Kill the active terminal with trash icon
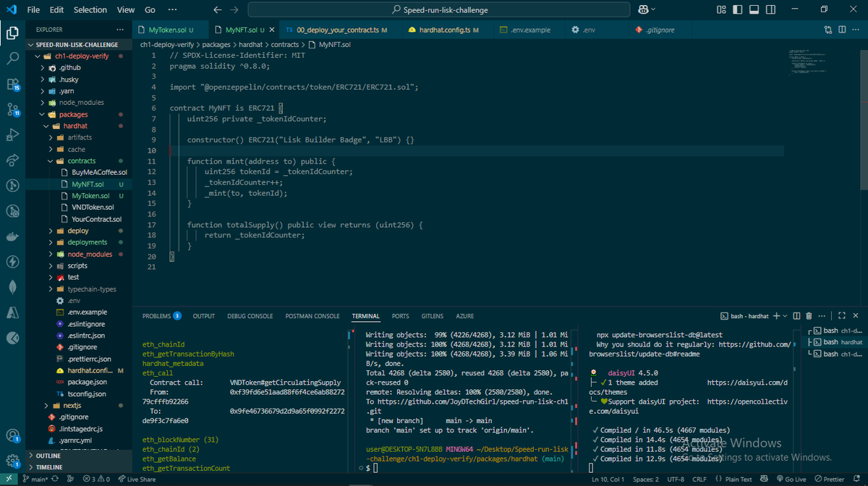 (809, 316)
